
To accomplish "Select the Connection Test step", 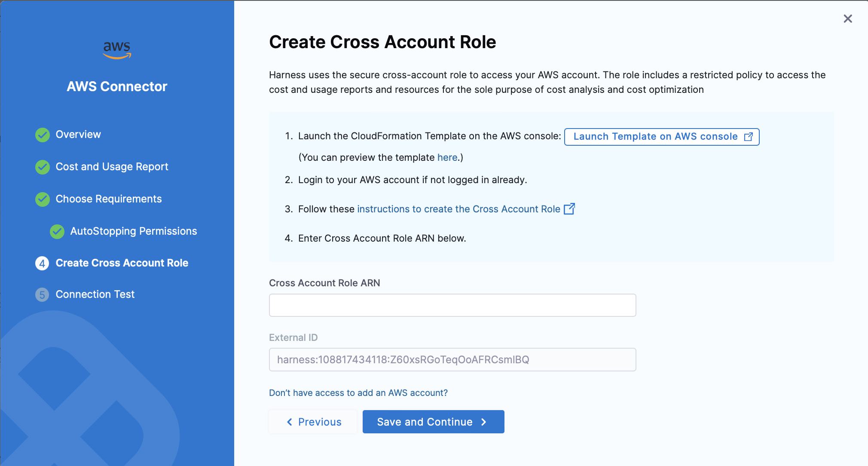I will click(95, 294).
